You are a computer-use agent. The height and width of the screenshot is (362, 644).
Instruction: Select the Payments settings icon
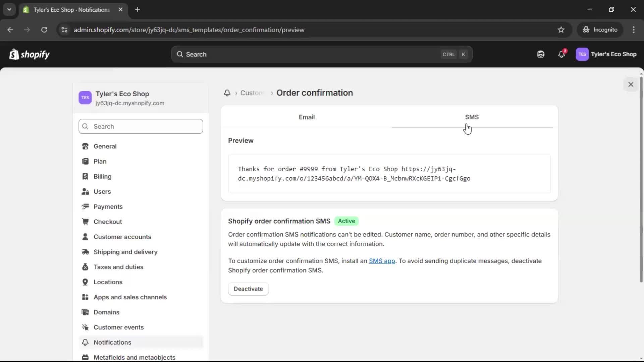(x=86, y=206)
